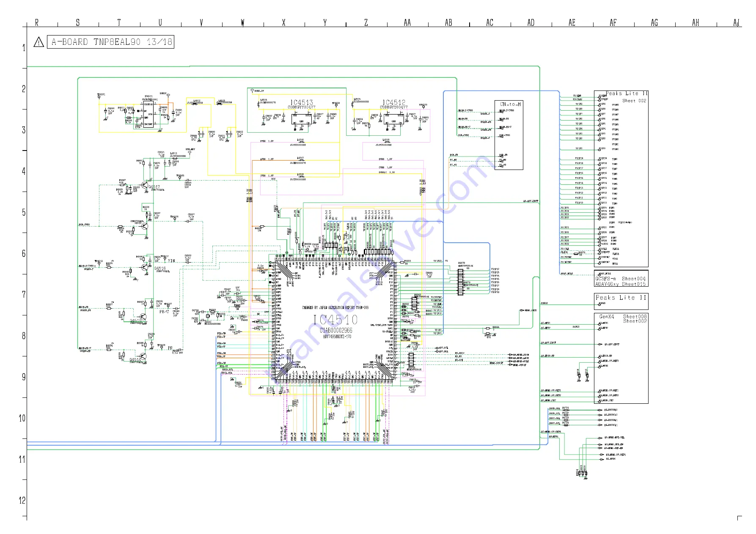The image size is (756, 534).
Task: Click the large IC4510 chip label
Action: pyautogui.click(x=336, y=320)
